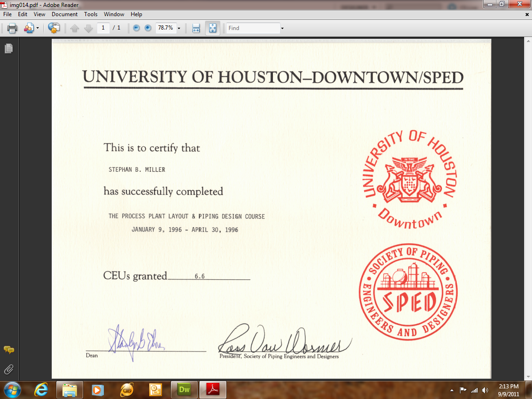Screen dimensions: 532x399
Task: Open the Pages panel in the sidebar
Action: click(x=9, y=48)
